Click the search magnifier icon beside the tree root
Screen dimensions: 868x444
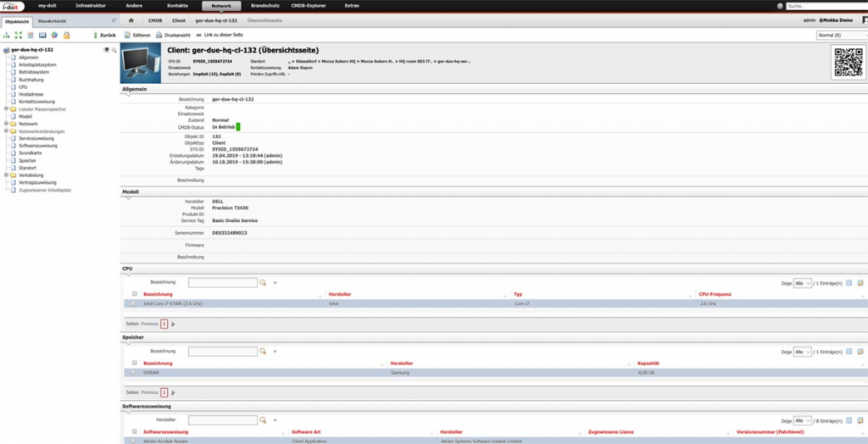point(113,50)
